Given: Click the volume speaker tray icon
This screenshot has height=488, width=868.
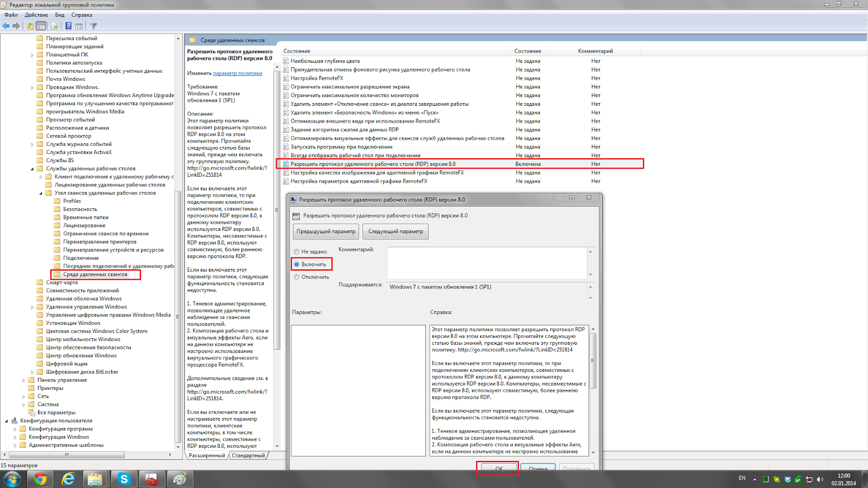Looking at the screenshot, I should (x=820, y=479).
